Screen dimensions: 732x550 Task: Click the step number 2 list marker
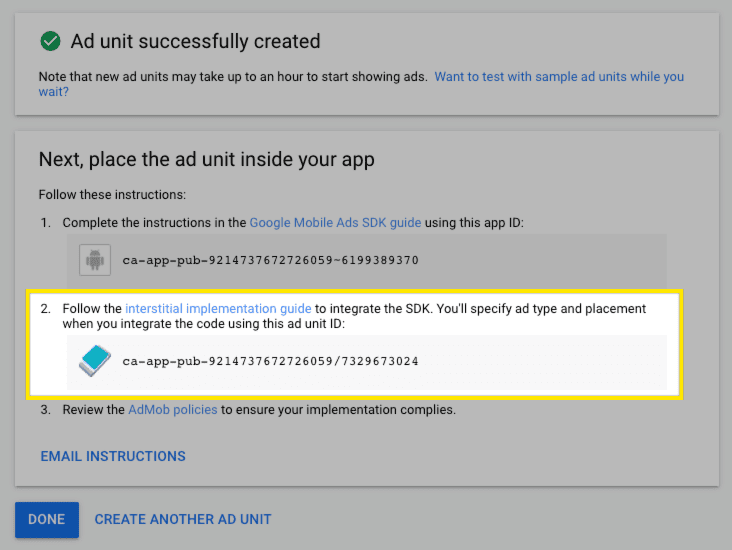[46, 308]
